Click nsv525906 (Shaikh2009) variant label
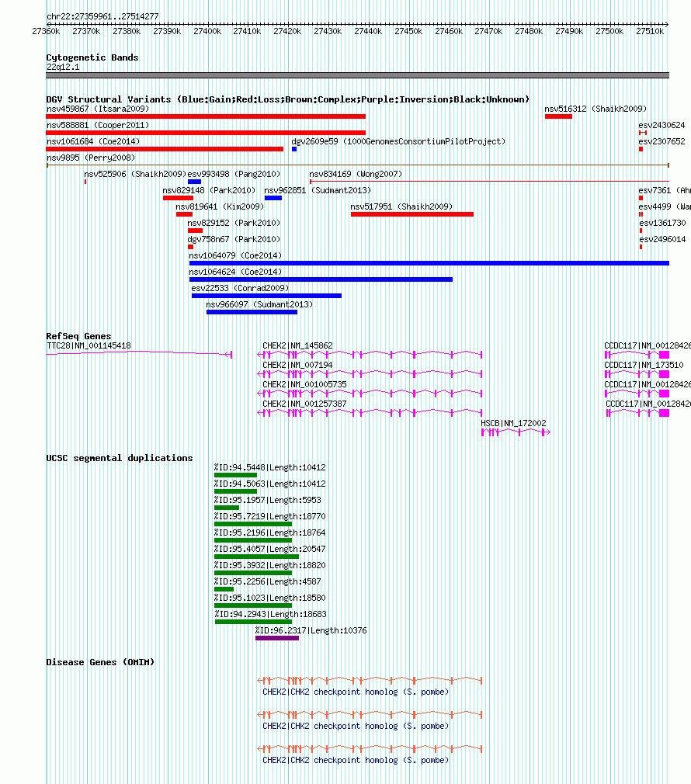 pyautogui.click(x=135, y=174)
